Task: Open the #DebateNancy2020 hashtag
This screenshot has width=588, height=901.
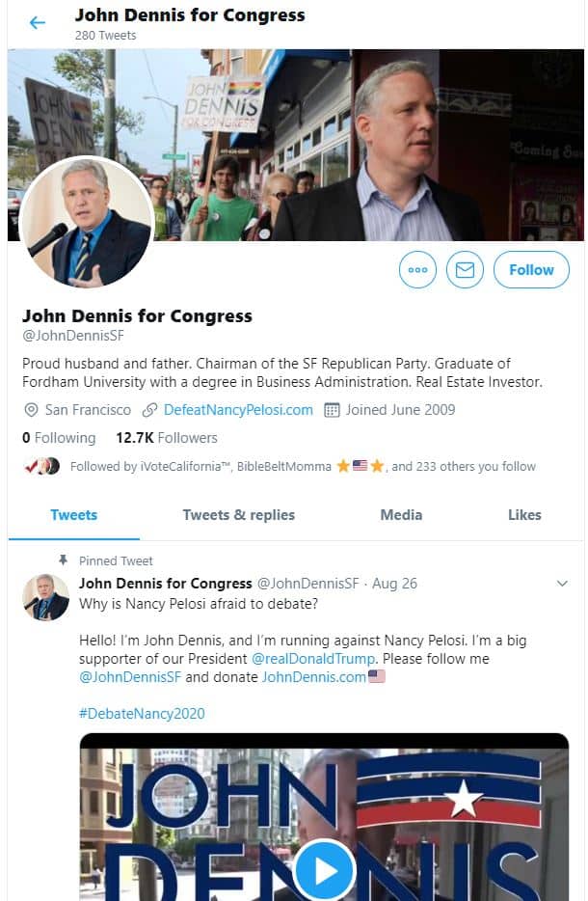Action: [x=142, y=714]
